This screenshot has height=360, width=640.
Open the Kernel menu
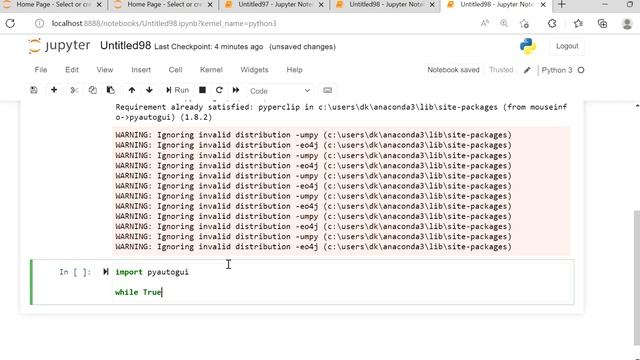tap(211, 70)
